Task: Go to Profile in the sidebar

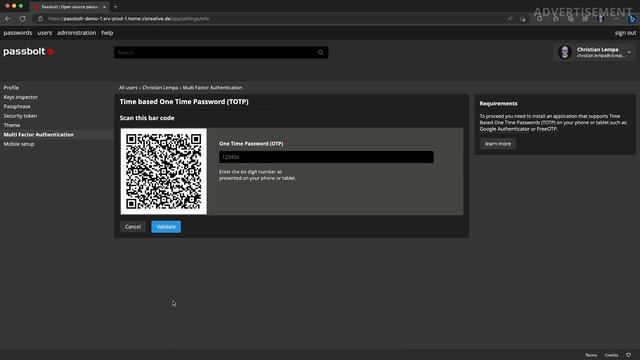Action: 11,87
